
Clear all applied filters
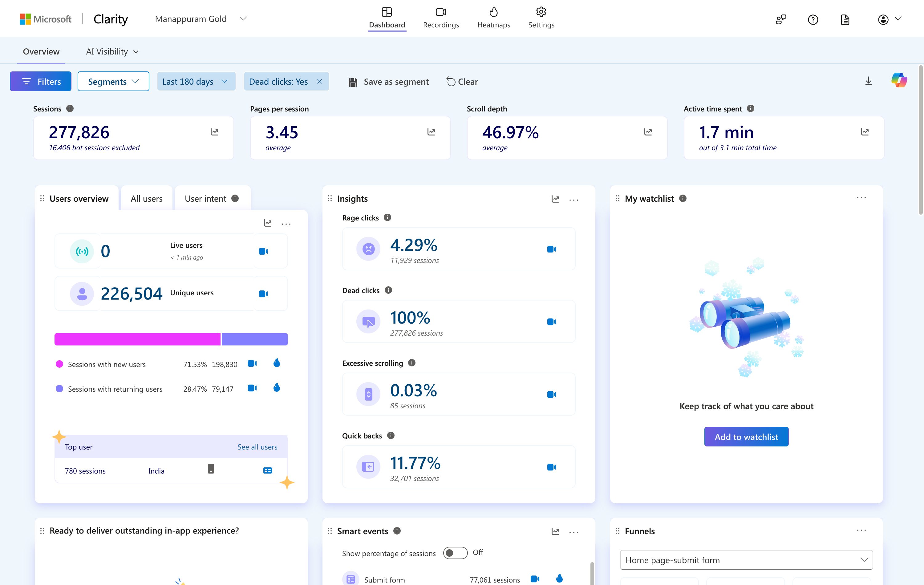462,82
